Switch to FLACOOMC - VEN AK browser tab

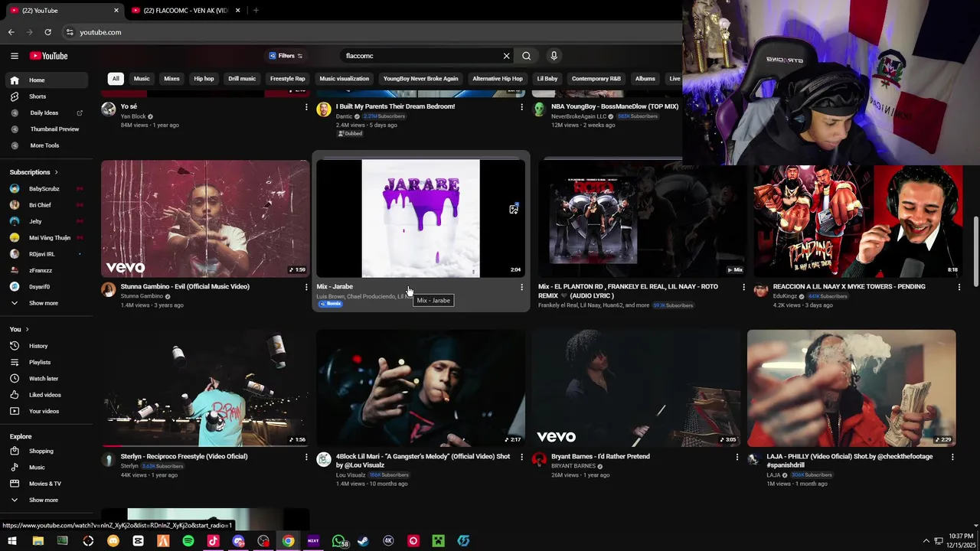click(185, 10)
